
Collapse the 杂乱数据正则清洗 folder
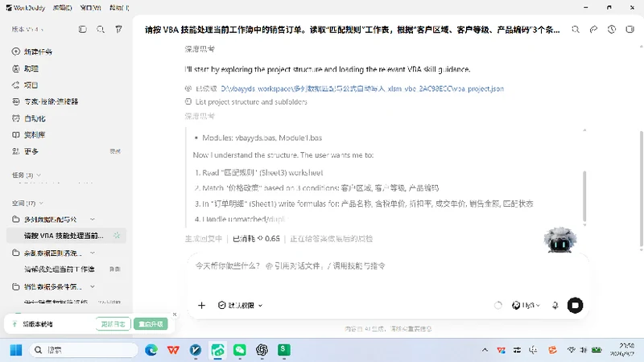coord(93,253)
